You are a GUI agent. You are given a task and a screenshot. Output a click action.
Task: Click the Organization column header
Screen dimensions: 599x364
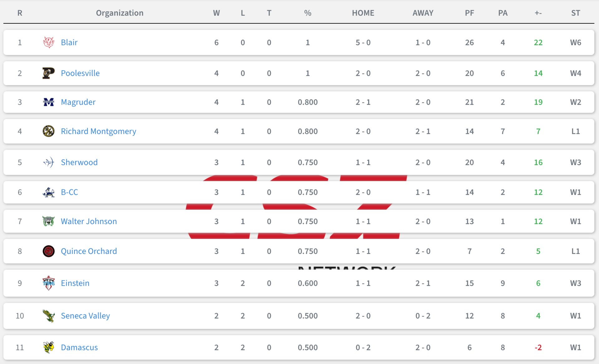coord(120,13)
